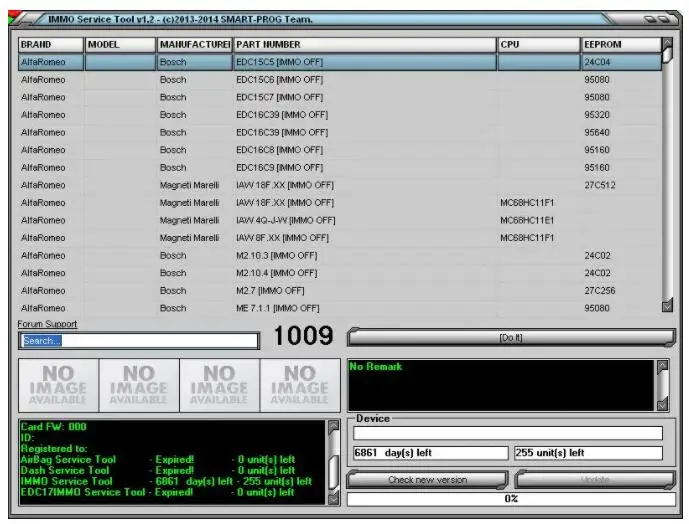The image size is (689, 524).
Task: Click the card info scroll up arrow
Action: tap(334, 426)
